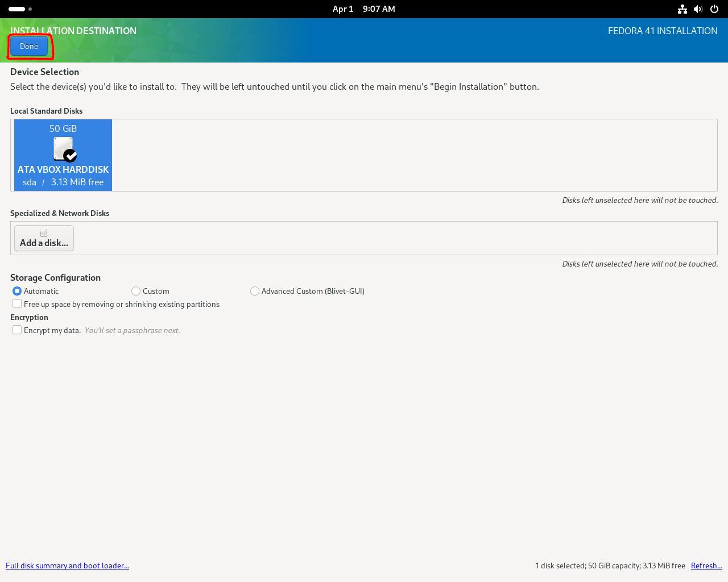
Task: Open the network status icon in top bar
Action: (682, 9)
